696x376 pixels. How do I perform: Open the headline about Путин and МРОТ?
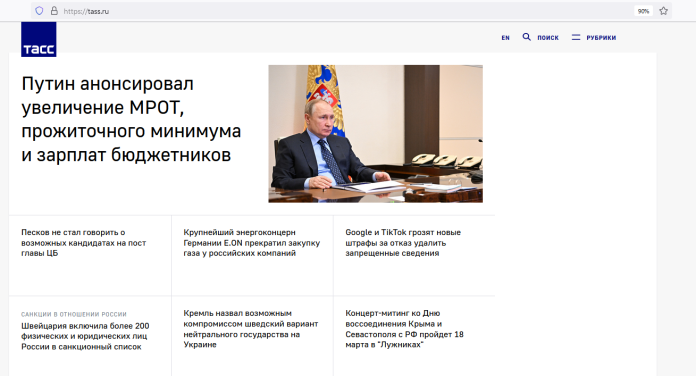point(131,119)
